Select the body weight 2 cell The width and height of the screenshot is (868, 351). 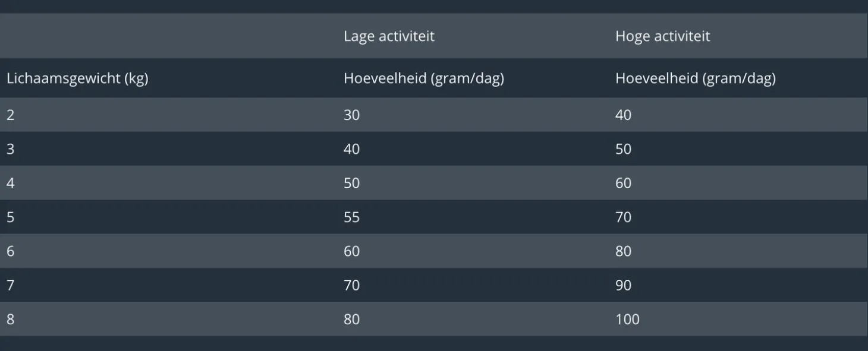[x=11, y=115]
